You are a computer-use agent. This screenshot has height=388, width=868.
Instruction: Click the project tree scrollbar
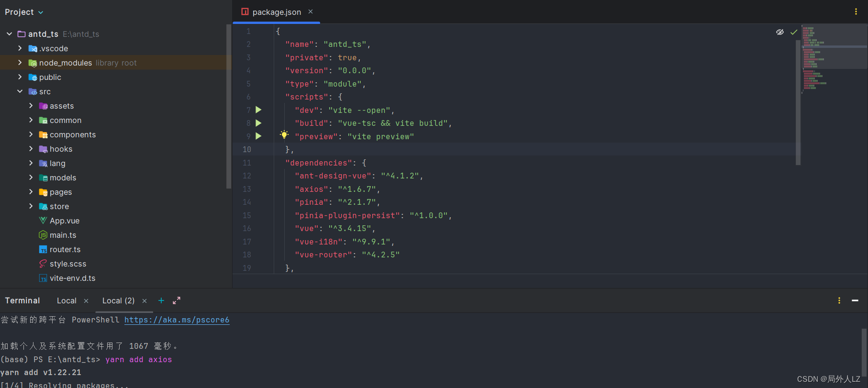point(229,106)
